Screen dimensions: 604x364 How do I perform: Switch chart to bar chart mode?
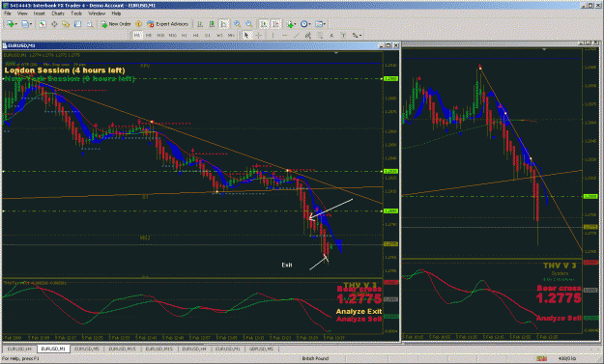[x=200, y=24]
